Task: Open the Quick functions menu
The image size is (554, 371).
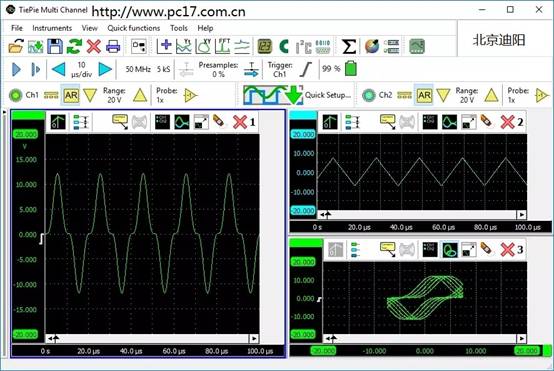Action: (x=134, y=28)
